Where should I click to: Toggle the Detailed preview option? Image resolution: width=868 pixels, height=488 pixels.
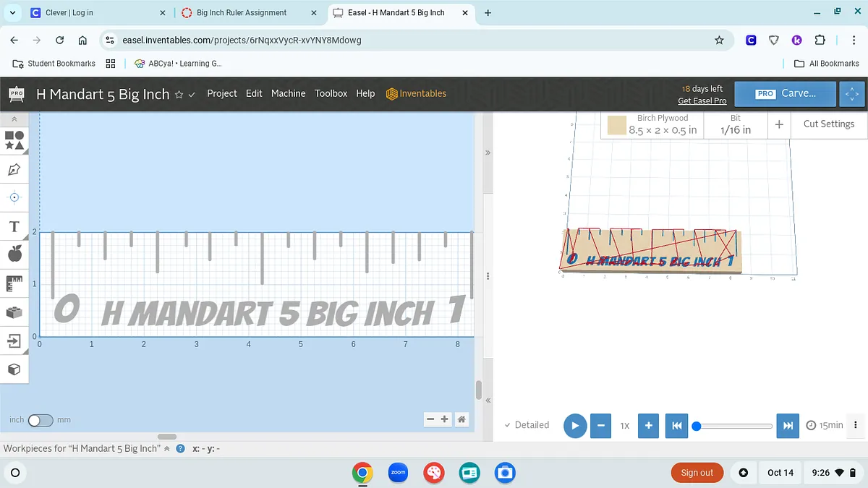[527, 425]
